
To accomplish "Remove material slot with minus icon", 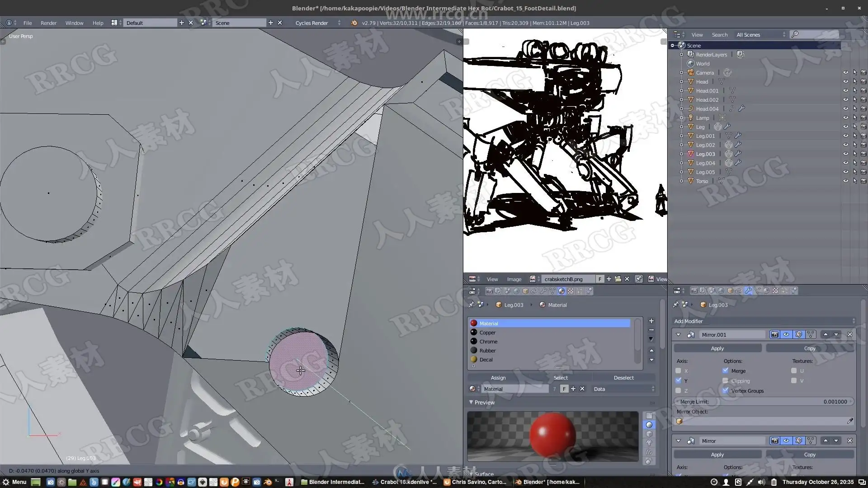I will 651,330.
